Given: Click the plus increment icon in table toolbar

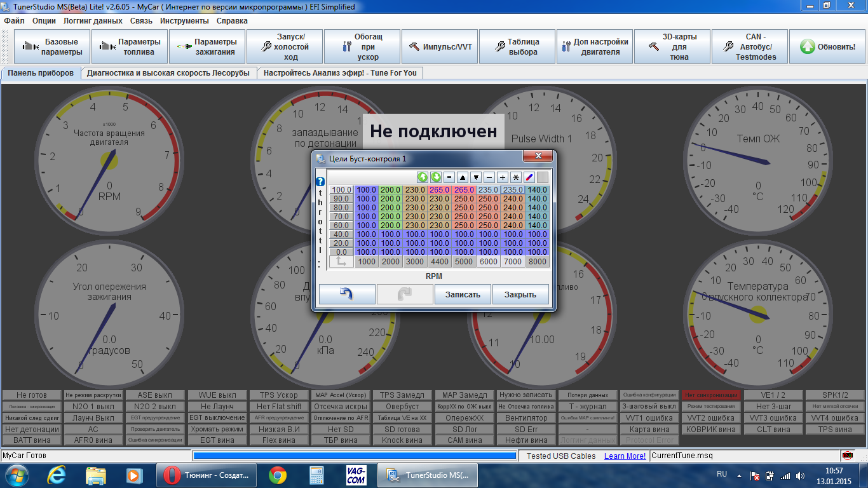Looking at the screenshot, I should [x=503, y=177].
